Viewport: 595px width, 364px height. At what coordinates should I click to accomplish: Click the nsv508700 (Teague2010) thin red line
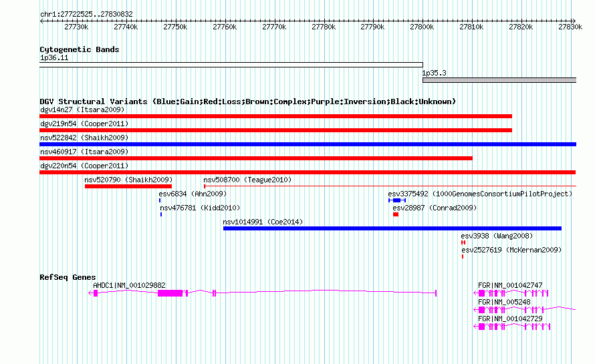coord(390,186)
